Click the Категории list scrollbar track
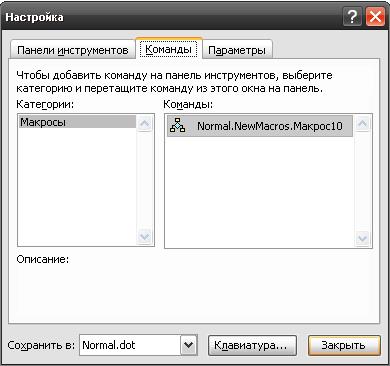This screenshot has height=366, width=390. click(x=145, y=180)
